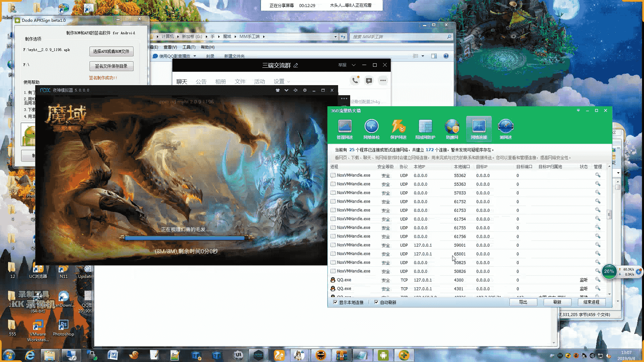Click QQ group invite/add chat icon
644x362 pixels.
[x=369, y=80]
